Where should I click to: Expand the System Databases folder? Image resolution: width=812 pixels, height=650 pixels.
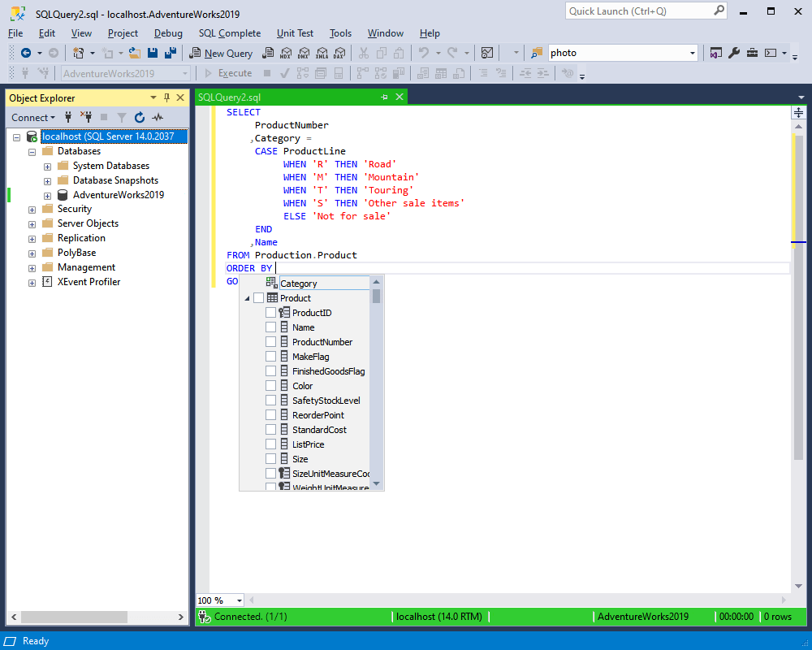coord(47,167)
